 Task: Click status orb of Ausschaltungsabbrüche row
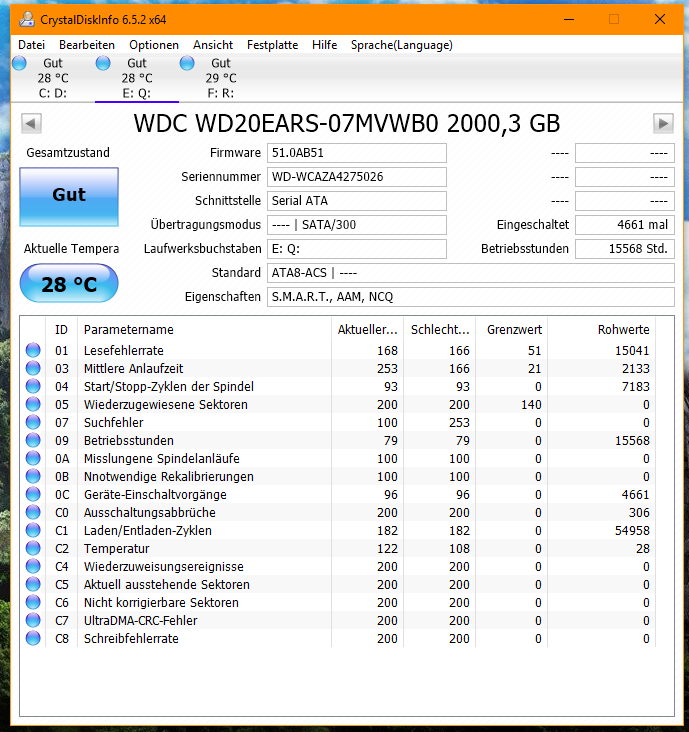pyautogui.click(x=33, y=512)
